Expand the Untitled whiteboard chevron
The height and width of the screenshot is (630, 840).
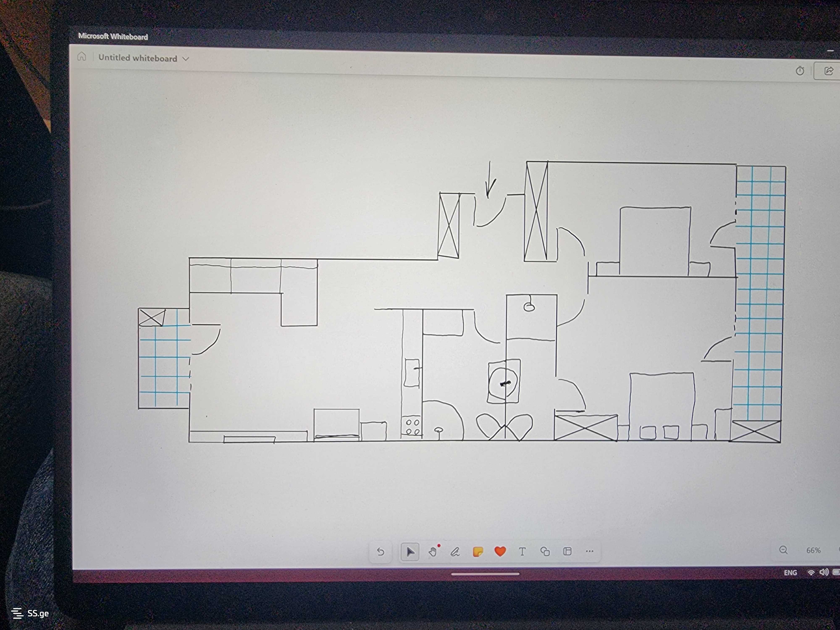click(x=186, y=58)
